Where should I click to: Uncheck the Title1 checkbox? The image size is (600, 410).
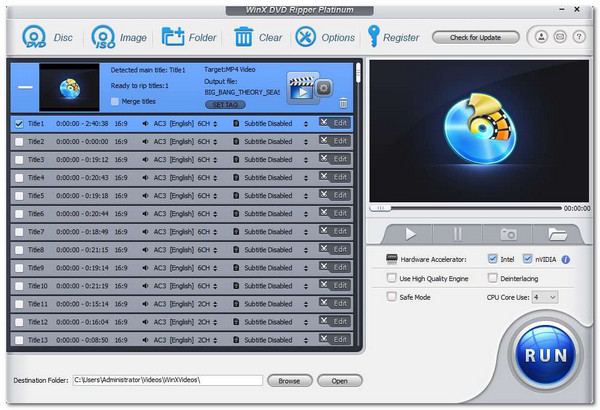(x=19, y=124)
